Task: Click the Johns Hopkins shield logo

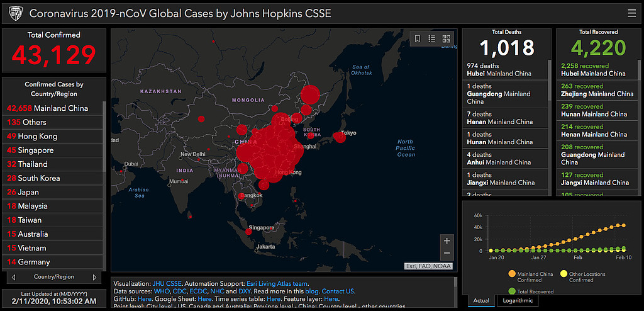Action: click(x=14, y=13)
